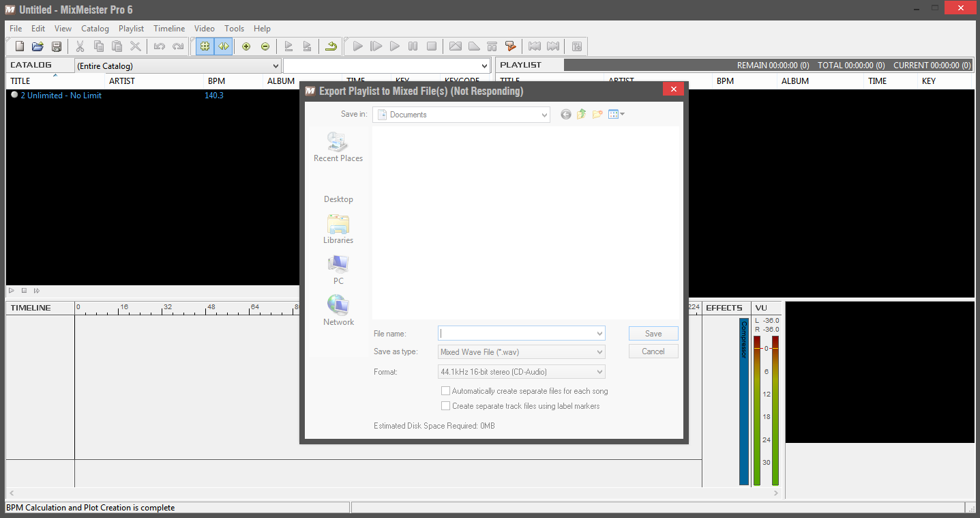
Task: Zoom out the timeline with the minus icon
Action: (x=265, y=46)
